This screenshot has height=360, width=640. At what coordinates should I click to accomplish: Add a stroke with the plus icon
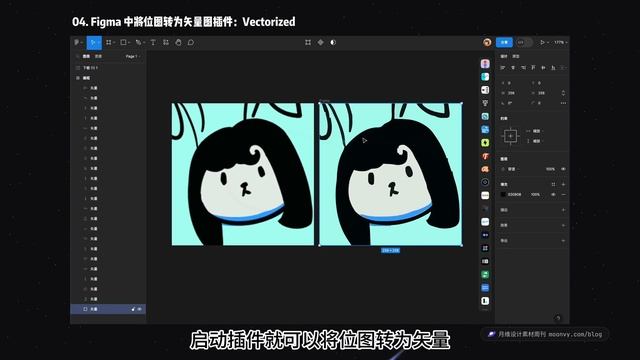click(563, 210)
